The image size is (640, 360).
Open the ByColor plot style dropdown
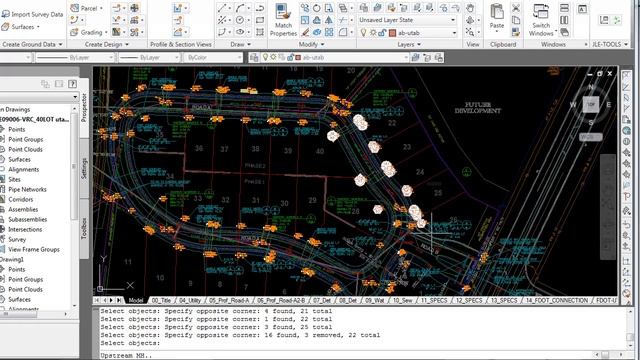[213, 58]
